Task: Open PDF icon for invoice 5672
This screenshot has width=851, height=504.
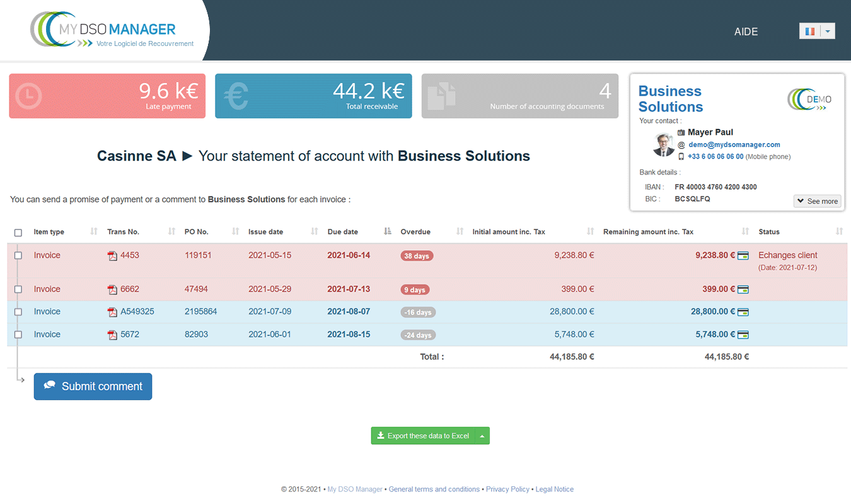Action: coord(113,335)
